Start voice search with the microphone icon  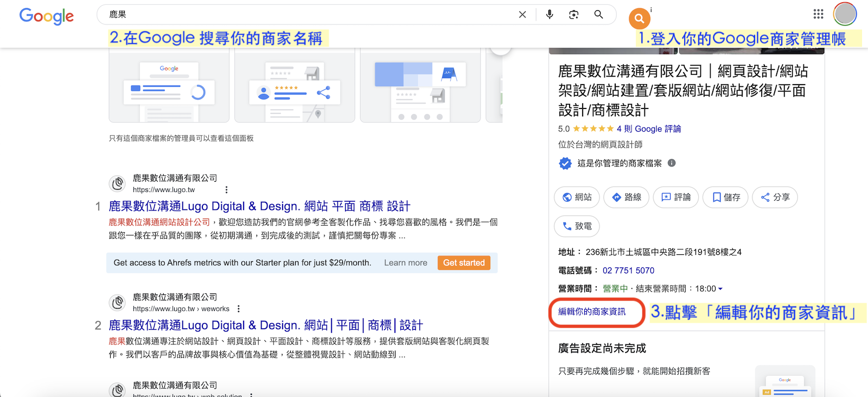point(550,15)
